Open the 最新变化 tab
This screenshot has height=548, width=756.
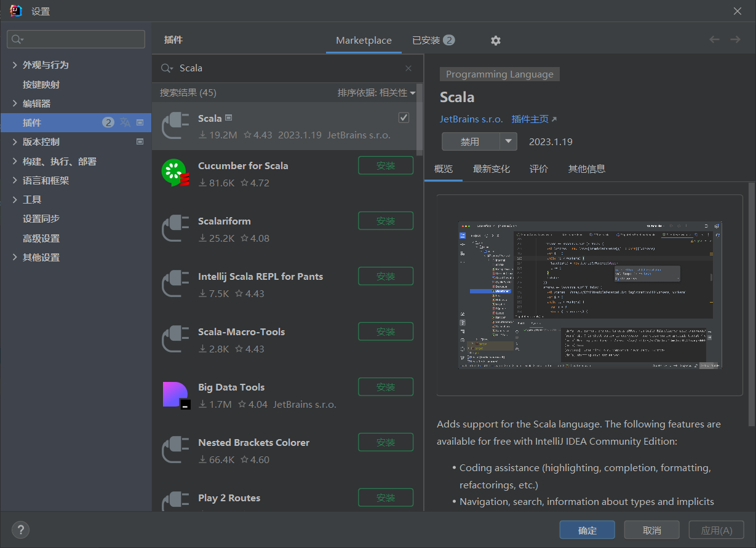[x=491, y=169]
